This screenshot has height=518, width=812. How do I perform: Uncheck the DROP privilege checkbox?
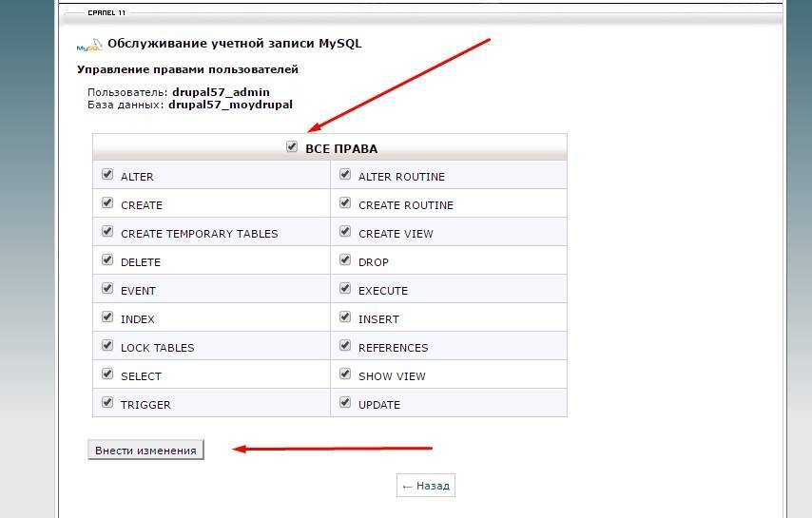point(345,259)
